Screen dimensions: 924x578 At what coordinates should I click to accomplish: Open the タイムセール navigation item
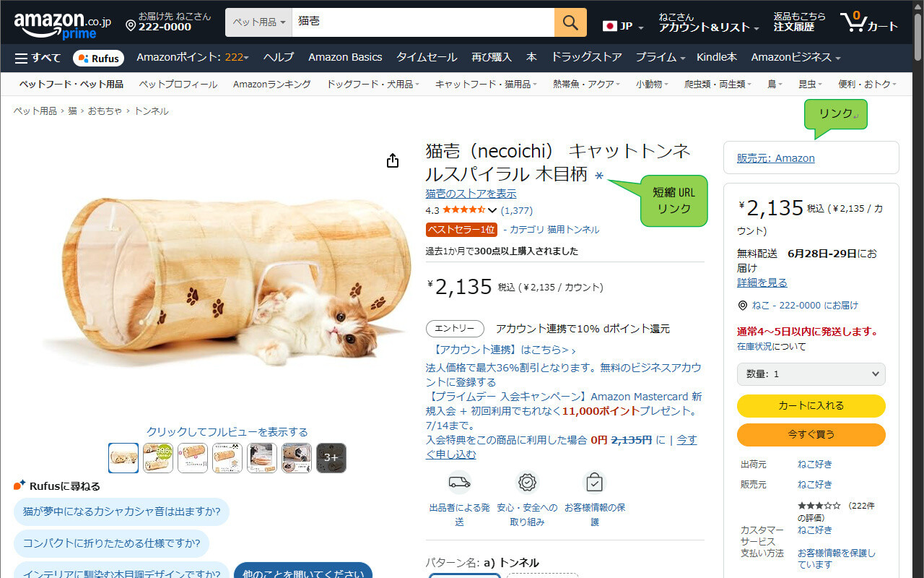(x=427, y=57)
